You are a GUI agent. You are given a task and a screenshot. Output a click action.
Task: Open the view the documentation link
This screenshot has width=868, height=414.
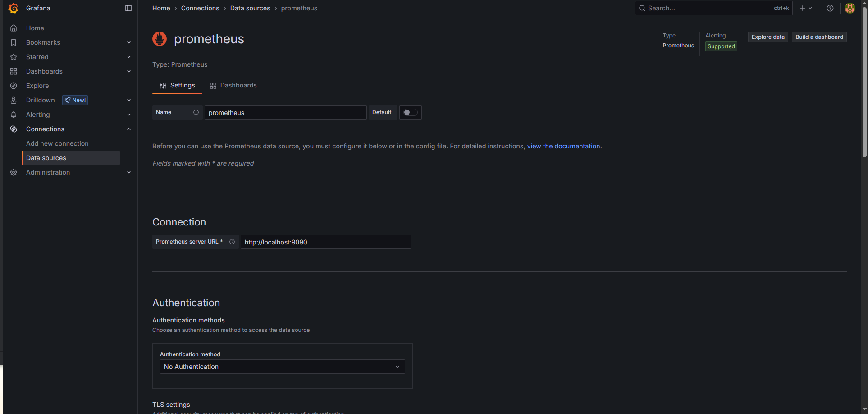point(563,146)
